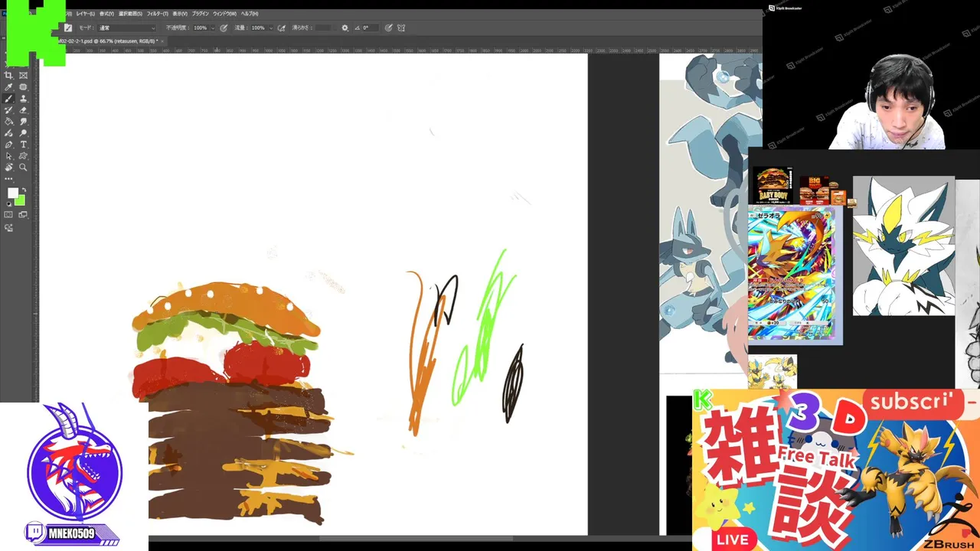Image resolution: width=980 pixels, height=551 pixels.
Task: Click the Baby Body burger reference image
Action: pyautogui.click(x=773, y=186)
